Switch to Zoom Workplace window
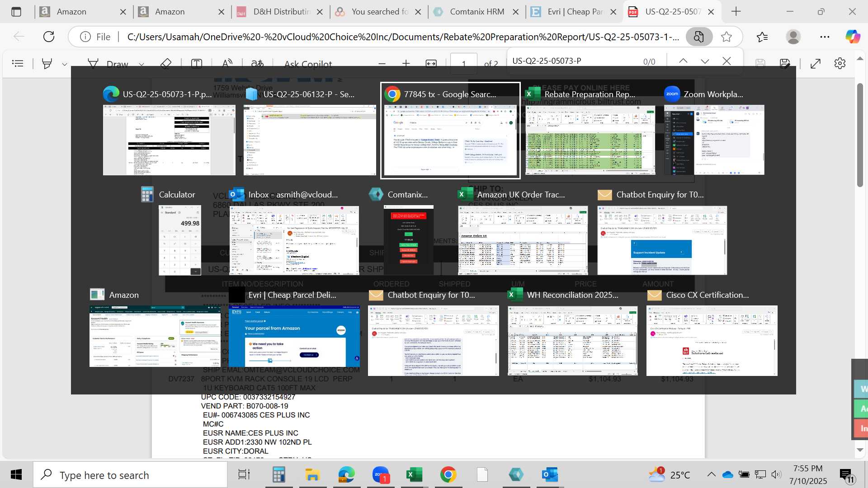The width and height of the screenshot is (868, 488). click(x=714, y=140)
